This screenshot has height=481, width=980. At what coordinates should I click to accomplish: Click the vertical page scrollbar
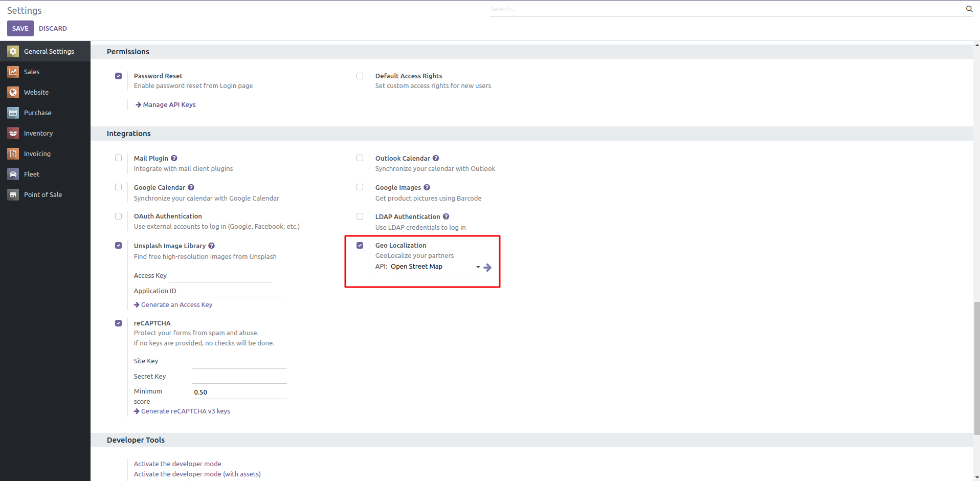click(x=976, y=368)
